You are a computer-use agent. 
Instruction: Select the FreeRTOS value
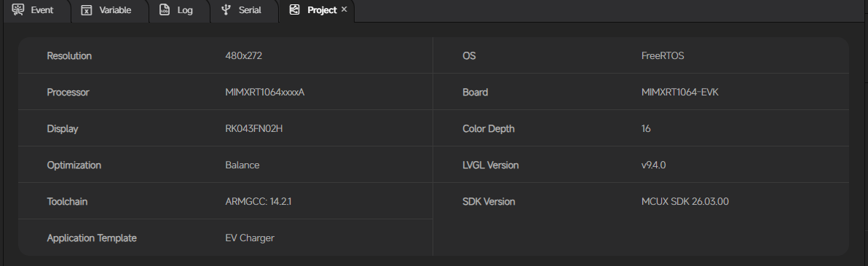(663, 56)
